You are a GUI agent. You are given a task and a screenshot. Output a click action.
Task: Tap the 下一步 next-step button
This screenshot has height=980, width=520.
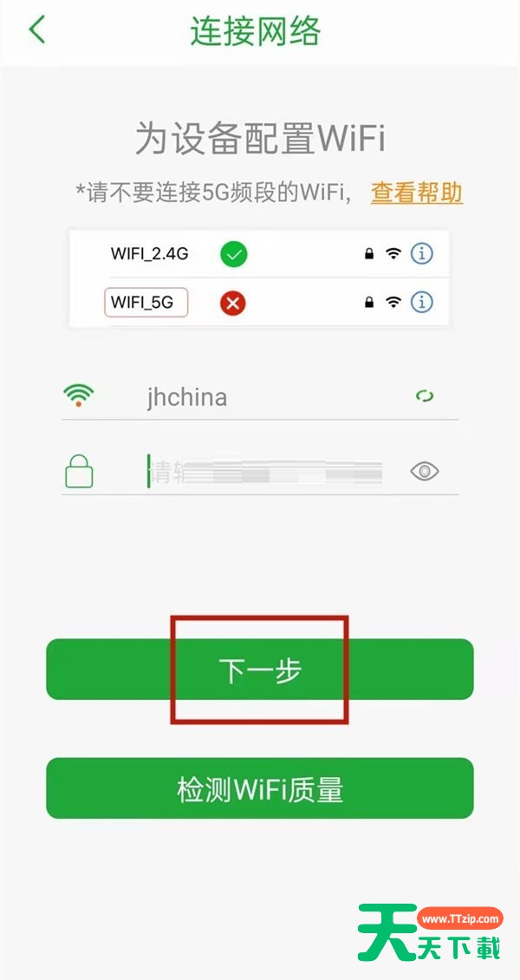click(260, 670)
